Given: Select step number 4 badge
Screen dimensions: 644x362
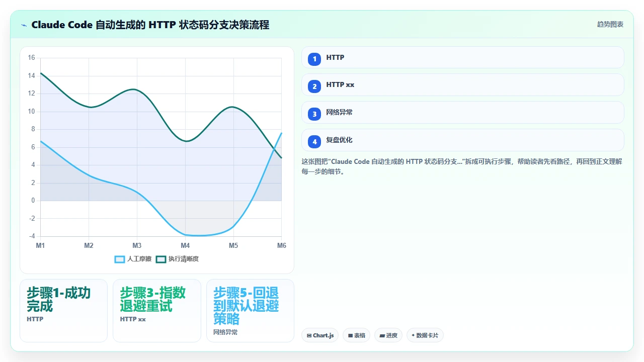Looking at the screenshot, I should click(x=314, y=141).
